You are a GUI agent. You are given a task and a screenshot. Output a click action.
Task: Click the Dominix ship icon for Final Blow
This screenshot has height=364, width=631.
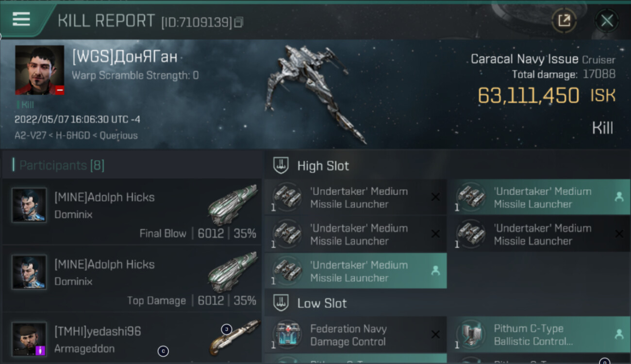point(232,204)
